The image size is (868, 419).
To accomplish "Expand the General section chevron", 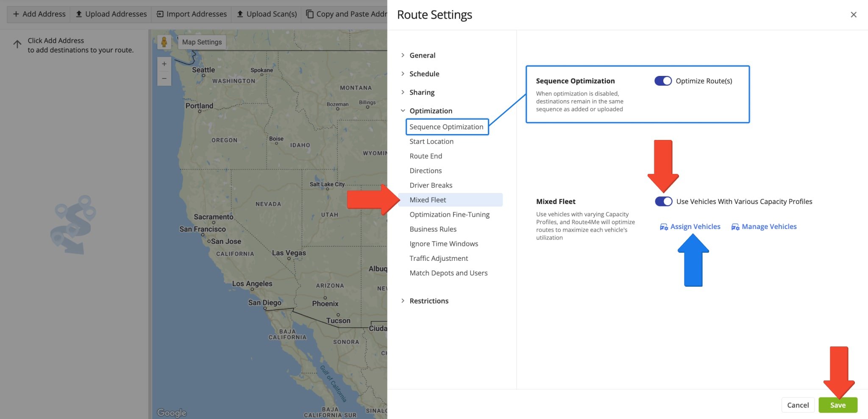I will click(403, 55).
